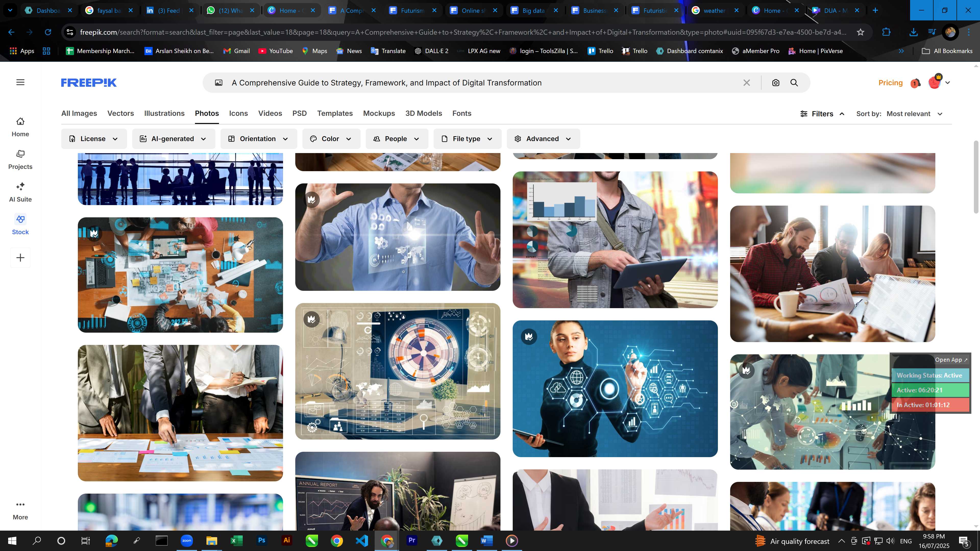Open Air quality forecast in taskbar

pyautogui.click(x=792, y=541)
